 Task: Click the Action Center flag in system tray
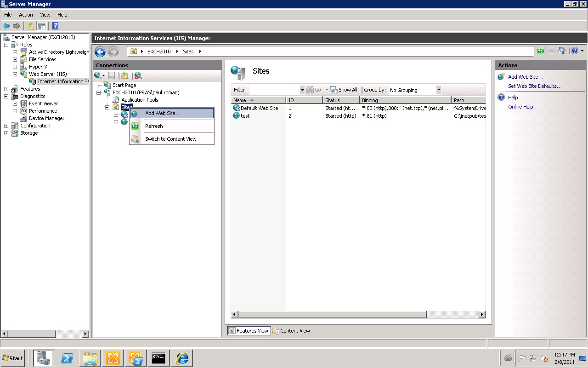point(522,358)
